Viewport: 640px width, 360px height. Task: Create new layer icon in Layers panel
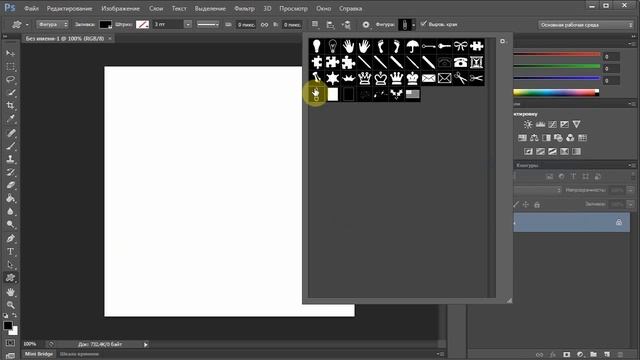click(x=607, y=355)
